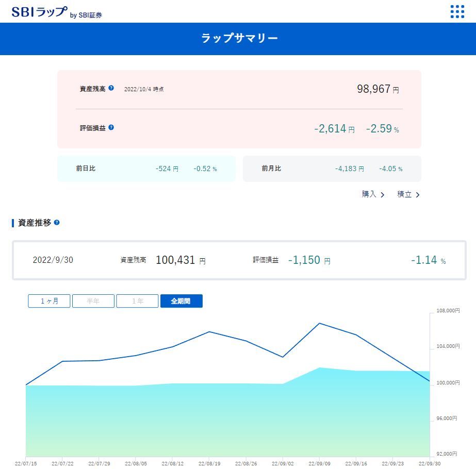Viewport: 476px width, 469px height.
Task: Click the 前月比 summary card
Action: tap(332, 169)
